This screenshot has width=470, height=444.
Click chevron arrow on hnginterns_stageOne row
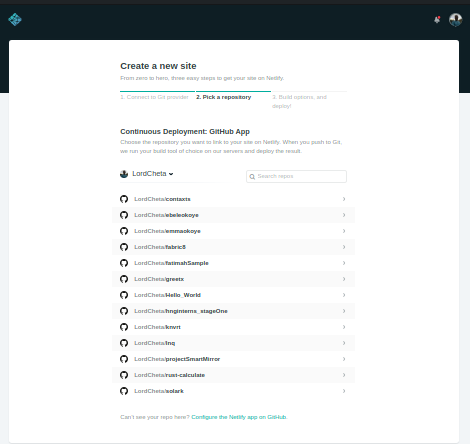click(344, 311)
